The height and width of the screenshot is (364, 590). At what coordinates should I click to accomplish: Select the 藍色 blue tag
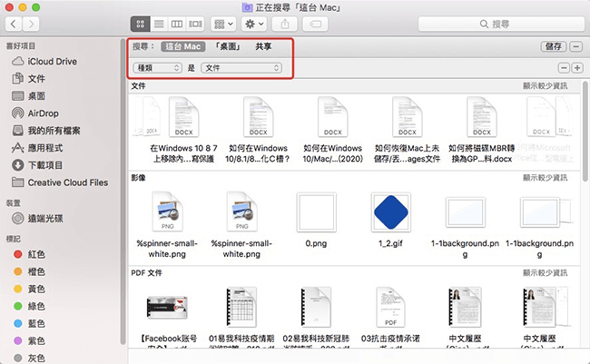pos(29,324)
